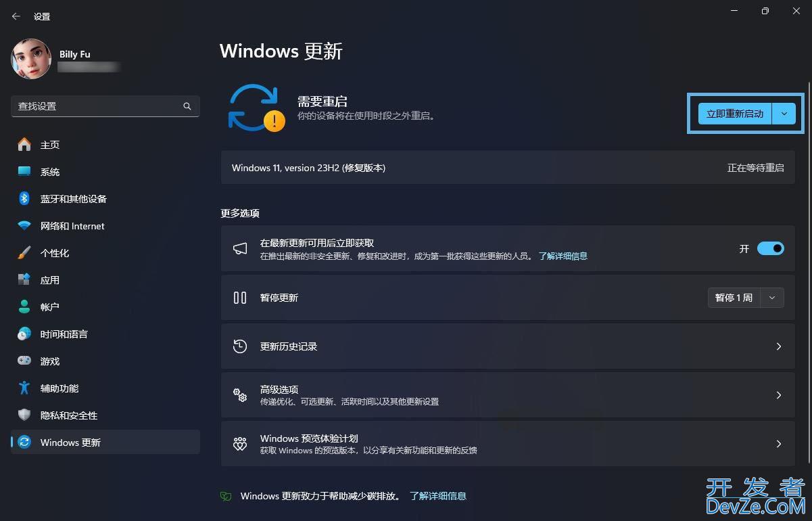The width and height of the screenshot is (812, 521).
Task: Click the green leaf carbon icon
Action: pyautogui.click(x=226, y=496)
